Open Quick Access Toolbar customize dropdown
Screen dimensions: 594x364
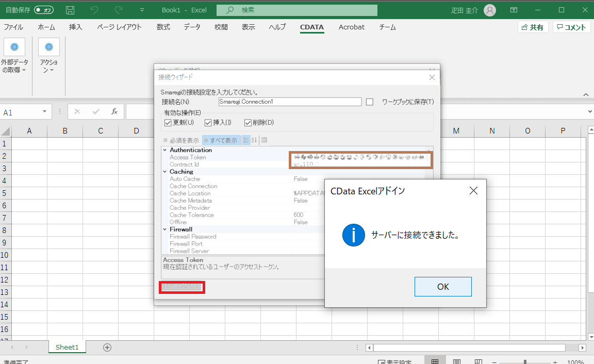[x=142, y=10]
